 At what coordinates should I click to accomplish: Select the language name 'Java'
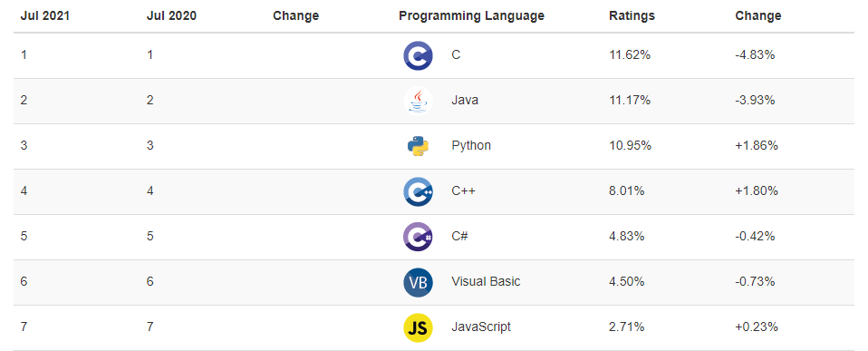point(465,101)
